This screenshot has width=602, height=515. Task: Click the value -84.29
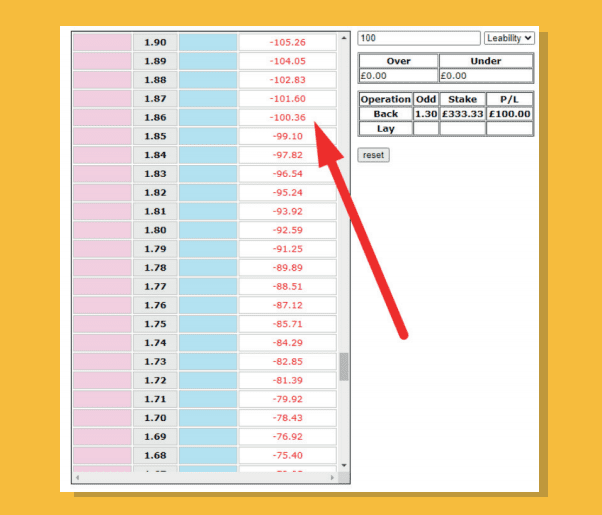(288, 343)
